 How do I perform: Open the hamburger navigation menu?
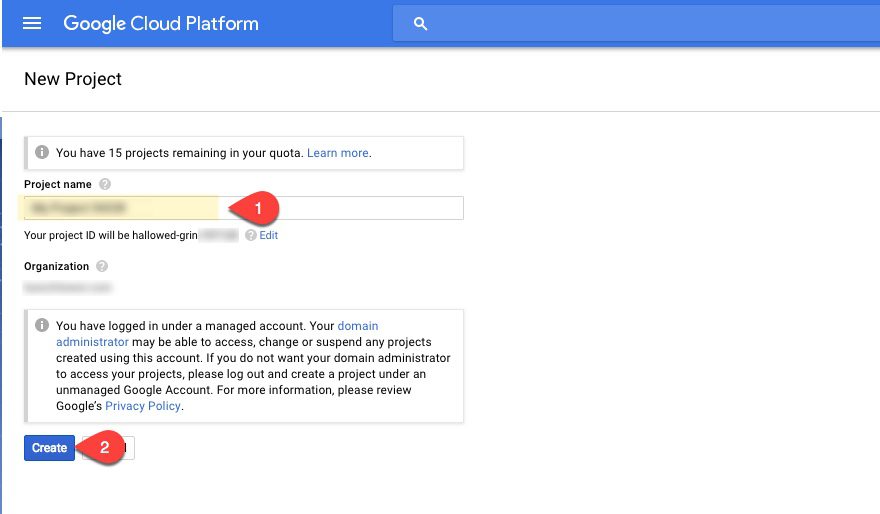click(32, 23)
